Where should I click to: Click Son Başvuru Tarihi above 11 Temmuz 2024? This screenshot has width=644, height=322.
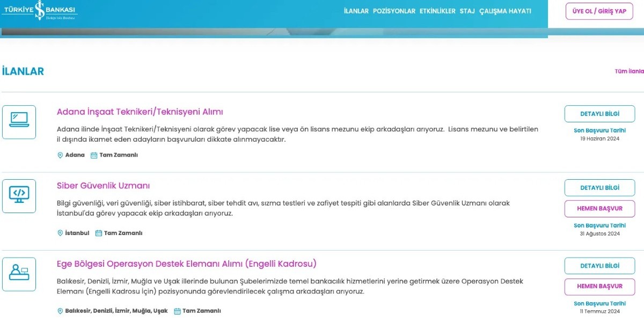[599, 304]
